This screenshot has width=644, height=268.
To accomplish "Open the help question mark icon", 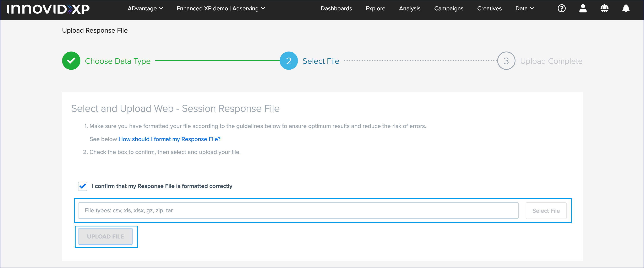I will click(x=562, y=9).
